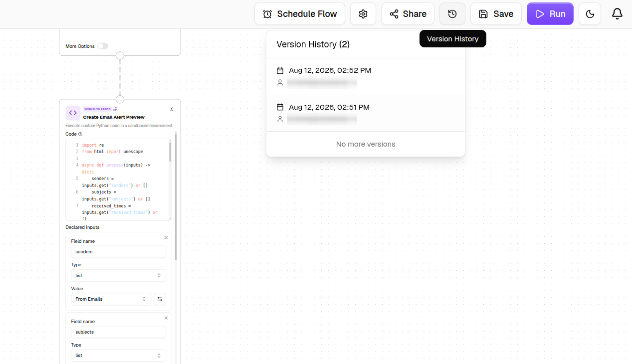Click the No more versions label
The width and height of the screenshot is (632, 364).
366,144
